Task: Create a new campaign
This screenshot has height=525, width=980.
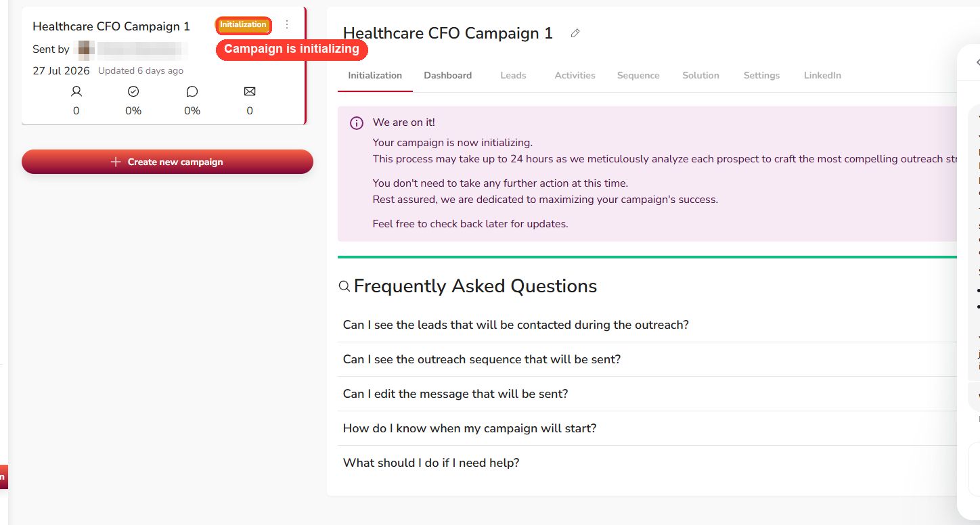Action: click(167, 162)
